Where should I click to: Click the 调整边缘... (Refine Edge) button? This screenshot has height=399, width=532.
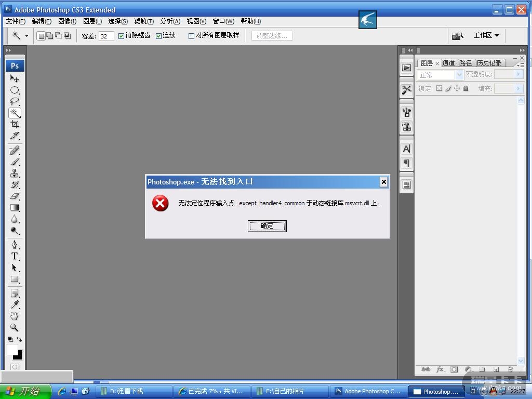point(272,36)
